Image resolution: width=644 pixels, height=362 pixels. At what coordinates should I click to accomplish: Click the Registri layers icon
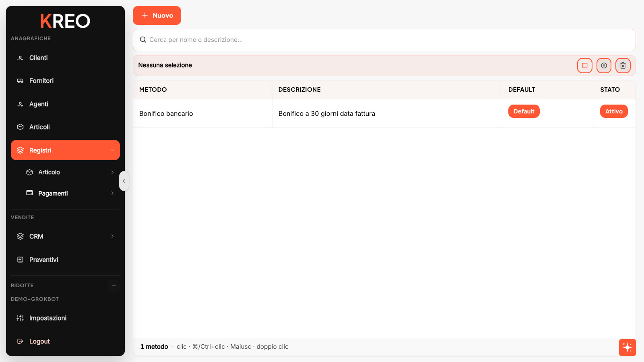[x=20, y=150]
